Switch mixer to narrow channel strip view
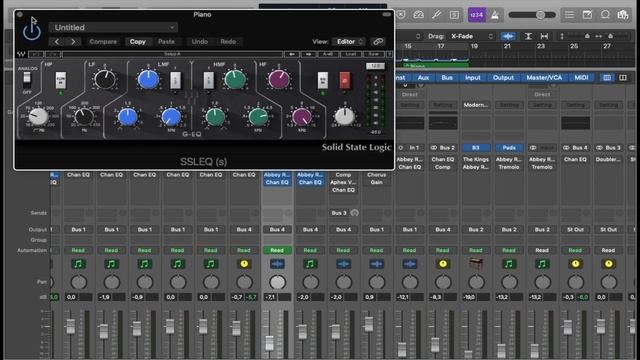 607,78
